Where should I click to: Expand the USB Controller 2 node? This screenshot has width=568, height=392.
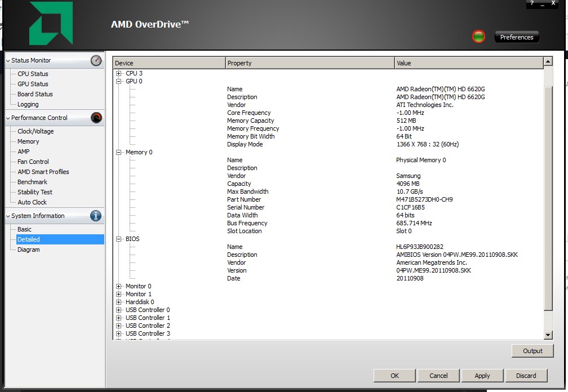click(x=118, y=326)
